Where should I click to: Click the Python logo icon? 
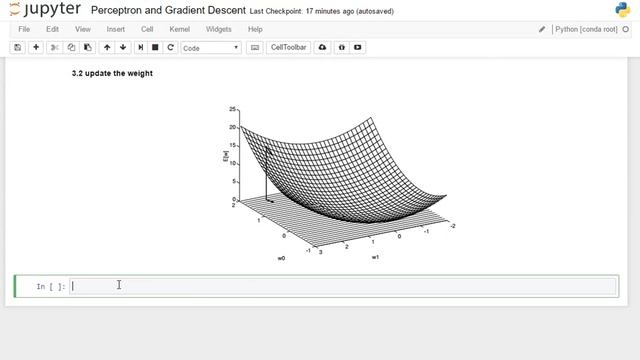[x=622, y=10]
